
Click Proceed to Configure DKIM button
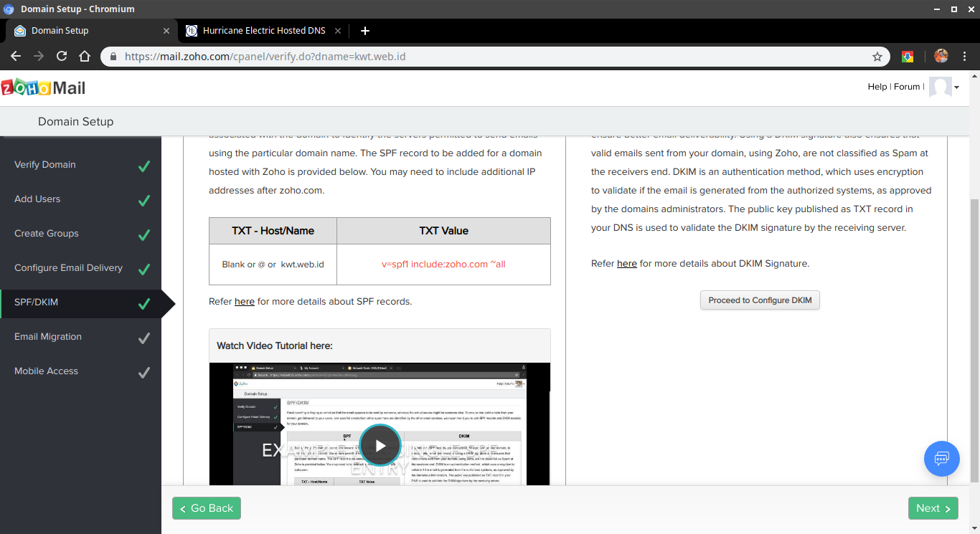(760, 300)
